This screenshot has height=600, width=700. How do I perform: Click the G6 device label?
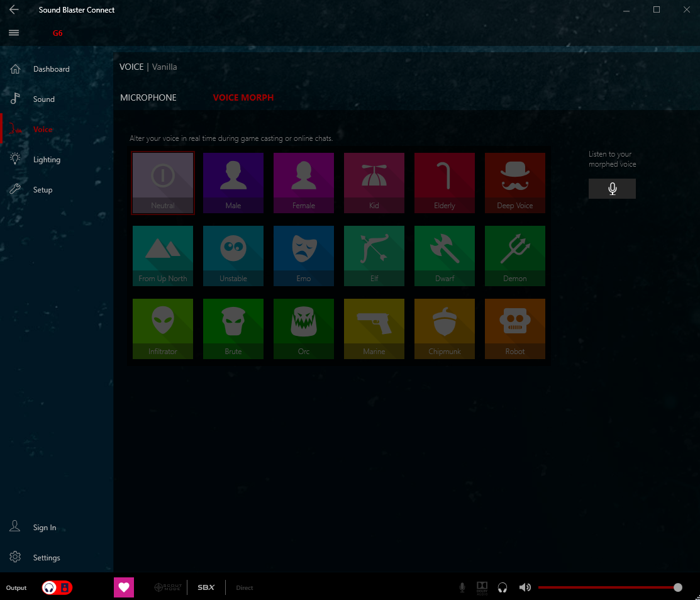(58, 33)
